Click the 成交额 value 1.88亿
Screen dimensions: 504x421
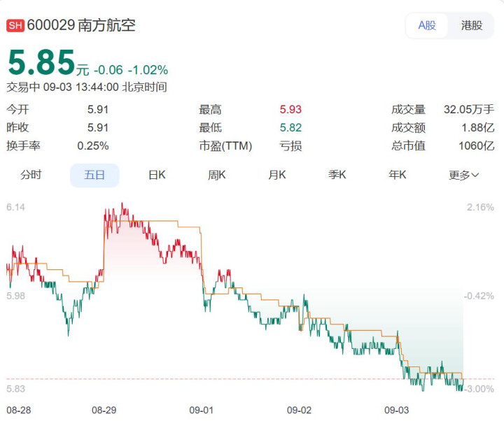coord(478,127)
